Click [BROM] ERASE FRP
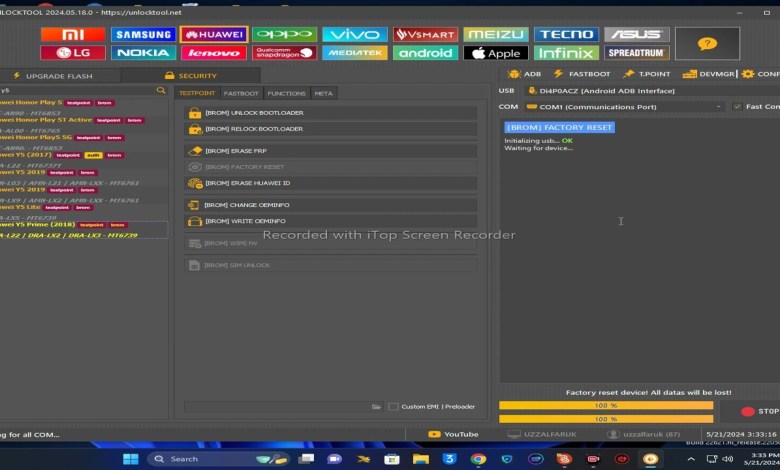The image size is (780, 470). [330, 151]
